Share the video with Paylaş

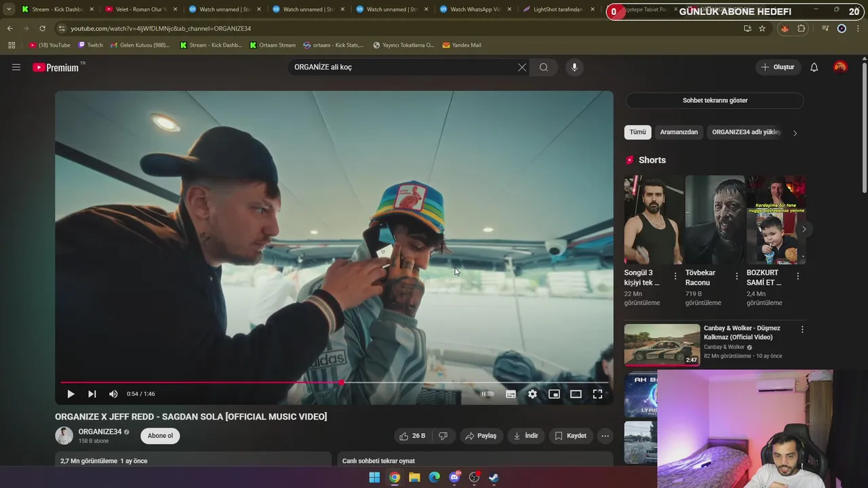(480, 436)
